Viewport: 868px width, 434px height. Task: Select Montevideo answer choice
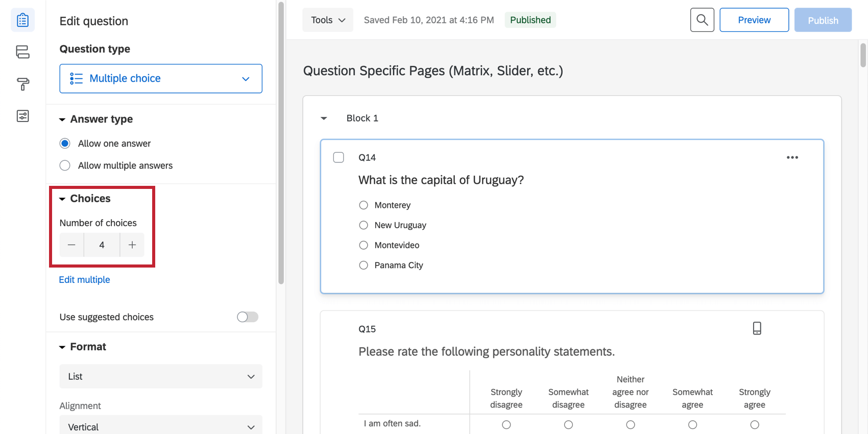[364, 245]
